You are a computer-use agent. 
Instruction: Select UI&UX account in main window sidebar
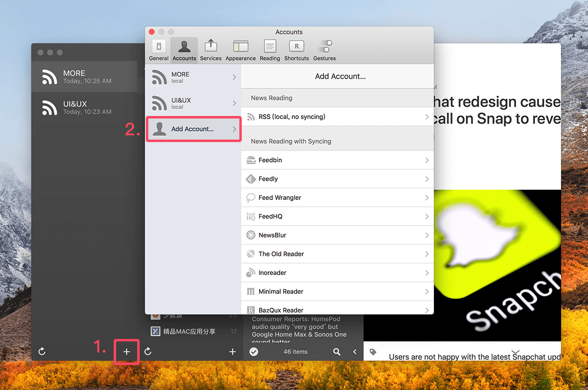[84, 108]
